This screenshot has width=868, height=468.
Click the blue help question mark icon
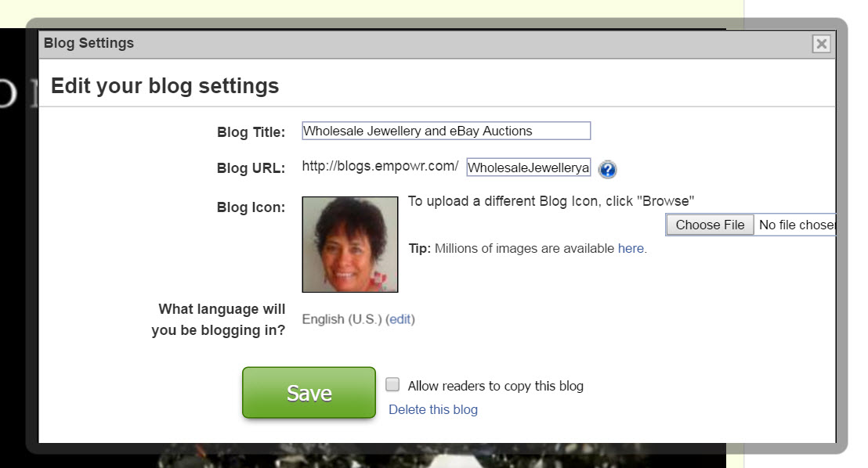[x=607, y=169]
